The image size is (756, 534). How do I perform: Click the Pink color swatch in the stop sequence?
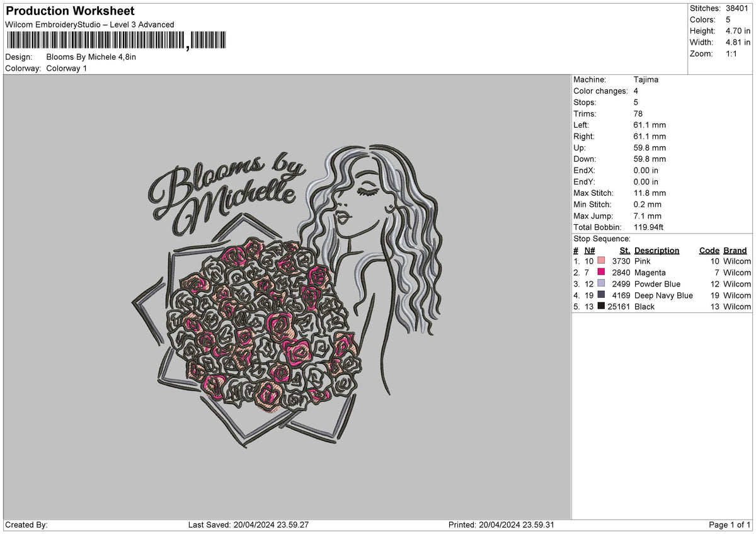600,261
